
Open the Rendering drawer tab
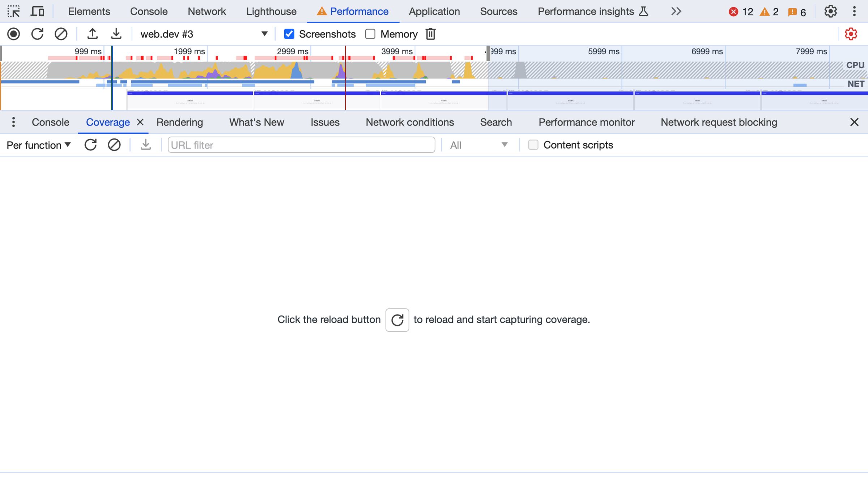tap(179, 122)
